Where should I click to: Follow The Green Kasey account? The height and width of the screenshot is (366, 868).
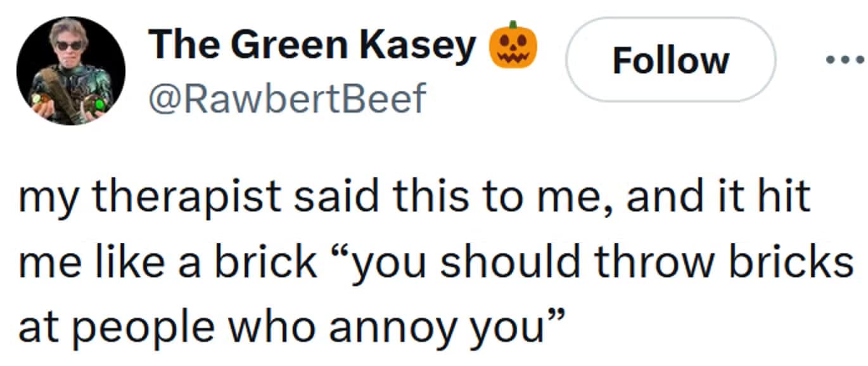(x=670, y=61)
